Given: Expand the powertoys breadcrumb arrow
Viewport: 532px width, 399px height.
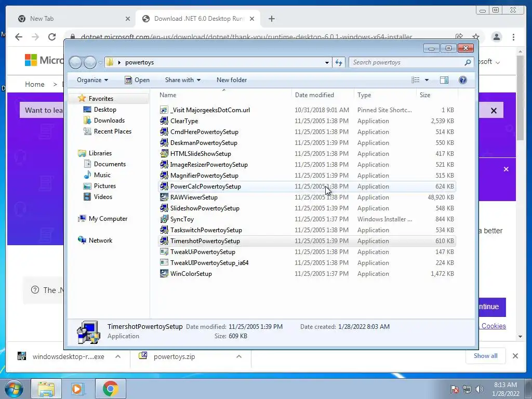Looking at the screenshot, I should coord(119,62).
